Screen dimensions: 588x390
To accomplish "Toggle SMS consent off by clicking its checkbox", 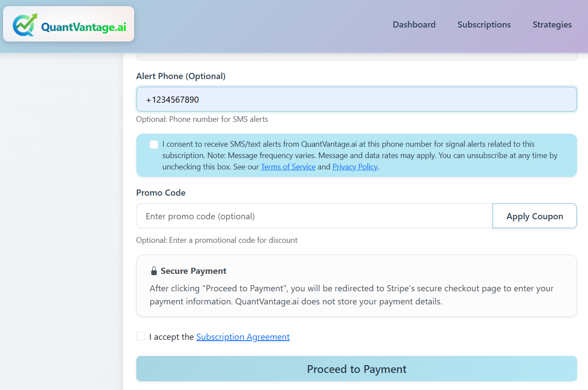I will coord(153,144).
